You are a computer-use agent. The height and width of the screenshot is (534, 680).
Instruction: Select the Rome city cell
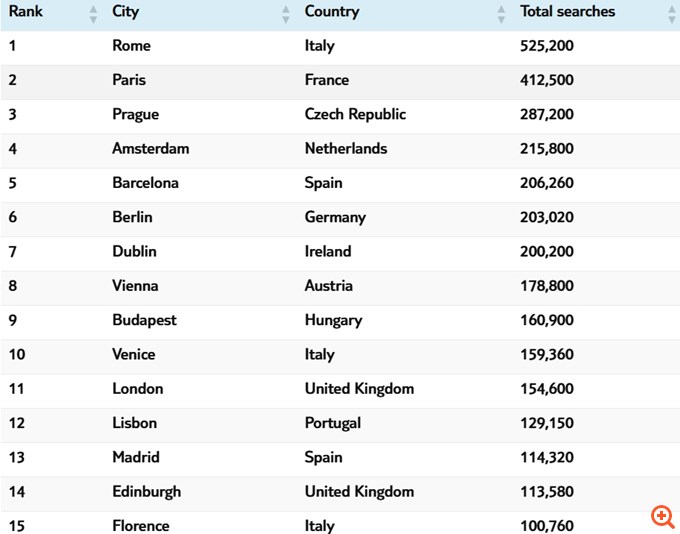click(132, 46)
